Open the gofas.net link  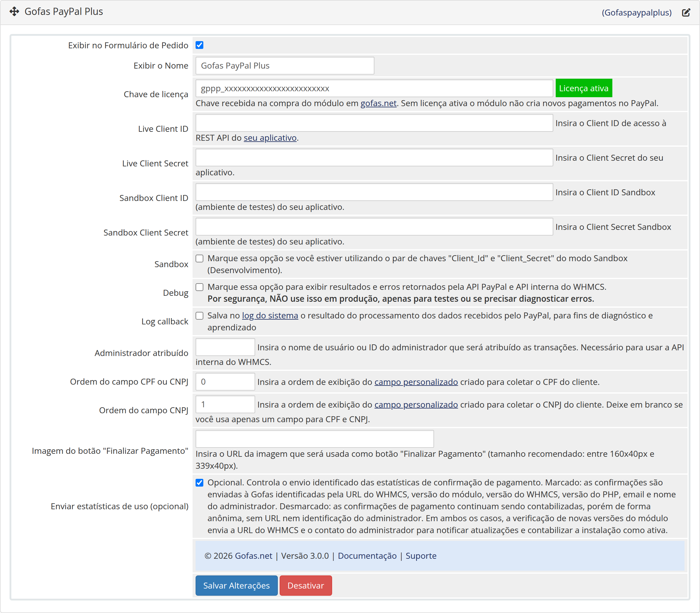[x=378, y=103]
